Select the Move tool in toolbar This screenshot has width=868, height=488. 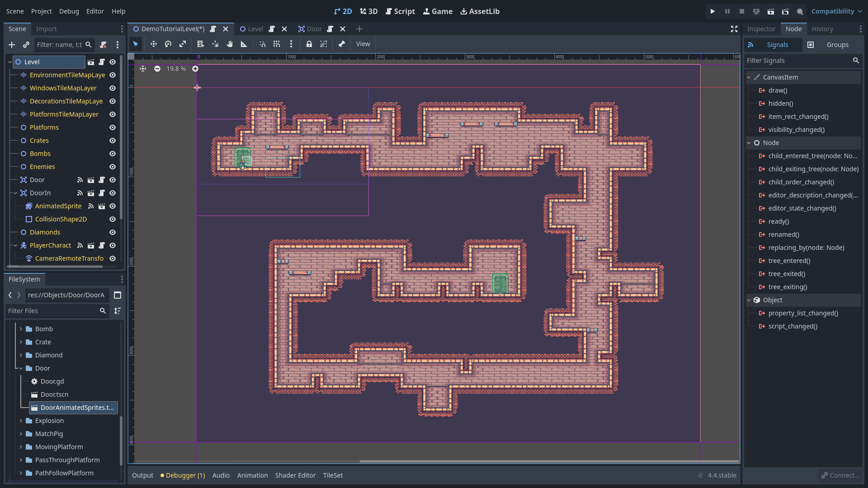(x=154, y=44)
